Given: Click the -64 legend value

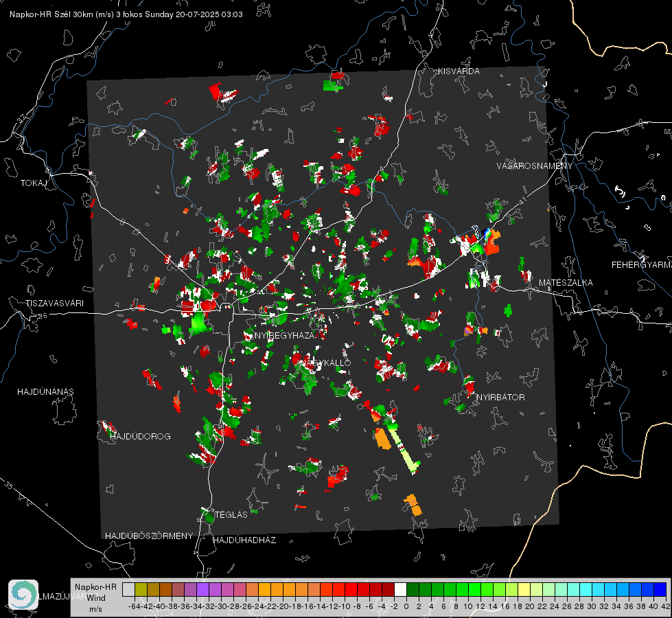Looking at the screenshot, I should pos(134,606).
